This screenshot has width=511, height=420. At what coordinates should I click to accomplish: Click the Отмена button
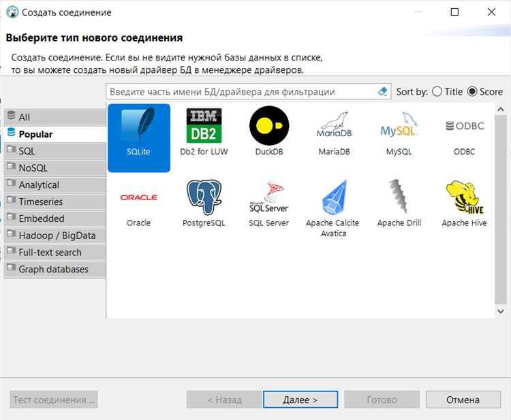click(463, 400)
